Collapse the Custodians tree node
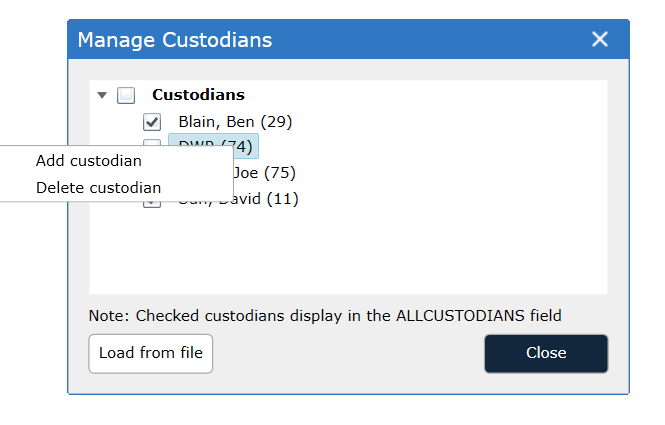Screen dimensions: 665x425 102,95
